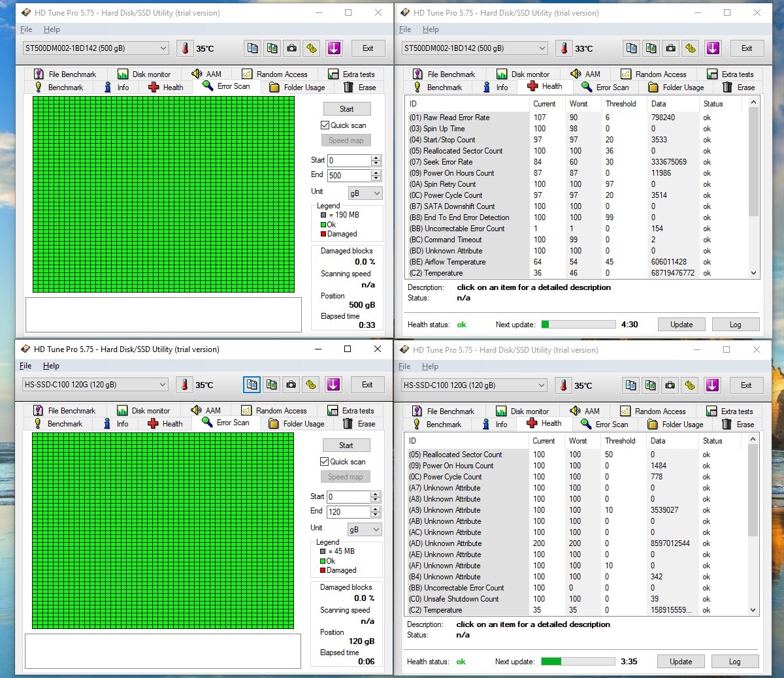Click the Next update progress bar showing 3:35
784x678 pixels.
tap(578, 662)
